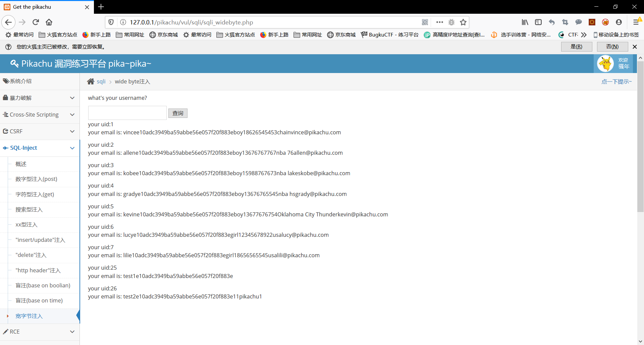The image size is (644, 345).
Task: Open the Firefox hamburger menu
Action: pyautogui.click(x=636, y=22)
